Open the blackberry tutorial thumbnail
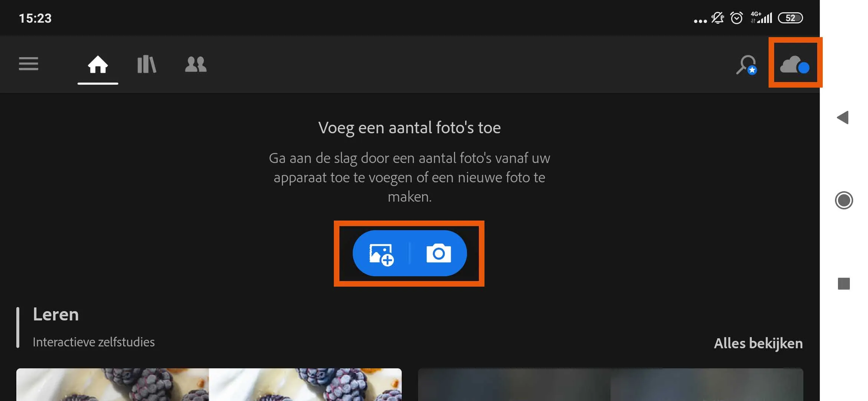Image resolution: width=868 pixels, height=401 pixels. click(x=209, y=385)
